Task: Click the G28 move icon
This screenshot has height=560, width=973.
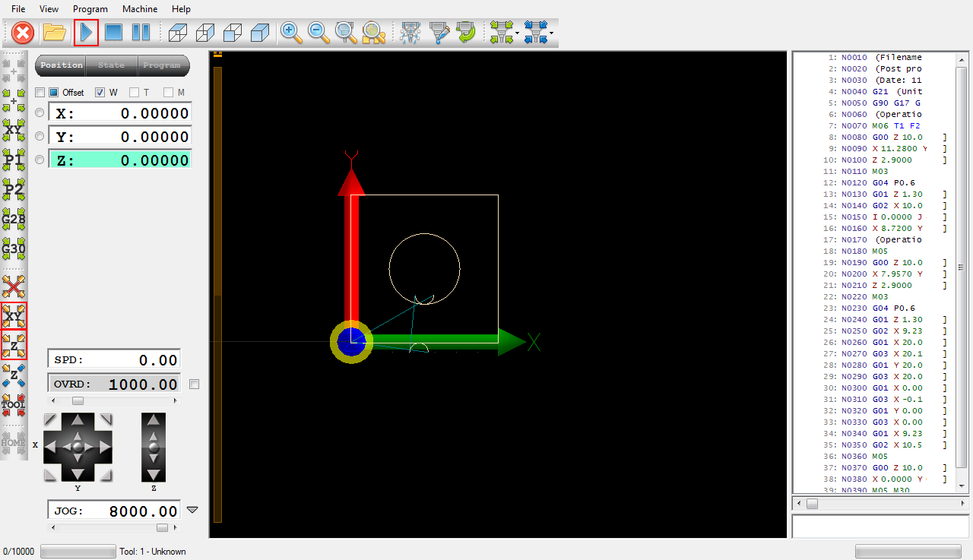Action: click(x=14, y=219)
